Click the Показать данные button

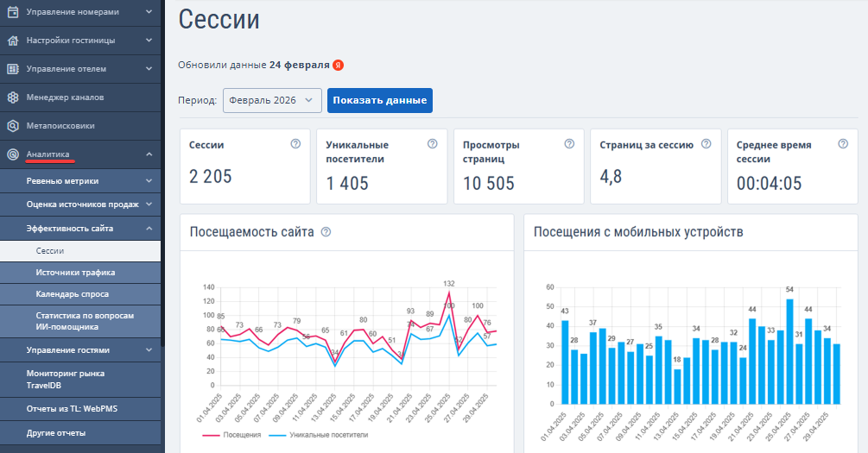click(x=380, y=100)
